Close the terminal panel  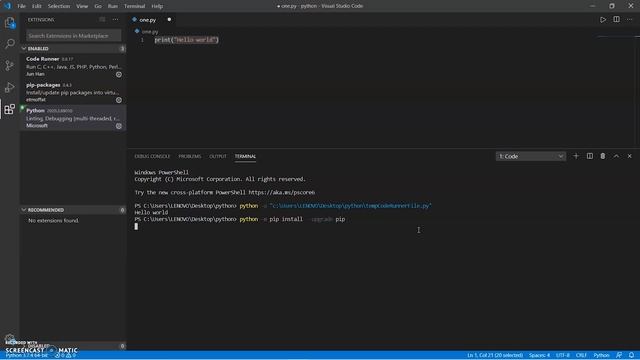tap(629, 156)
